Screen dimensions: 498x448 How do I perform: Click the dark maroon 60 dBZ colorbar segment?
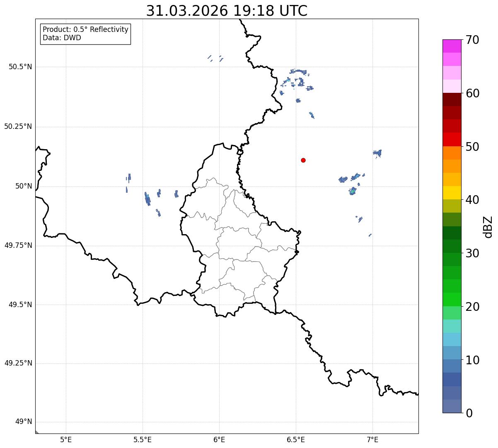point(452,99)
